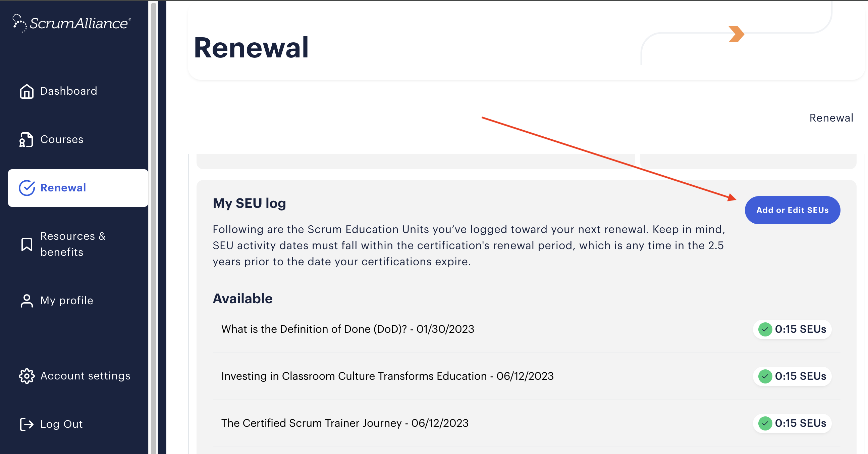Image resolution: width=868 pixels, height=454 pixels.
Task: Click the Resources bookmark icon
Action: [x=26, y=244]
